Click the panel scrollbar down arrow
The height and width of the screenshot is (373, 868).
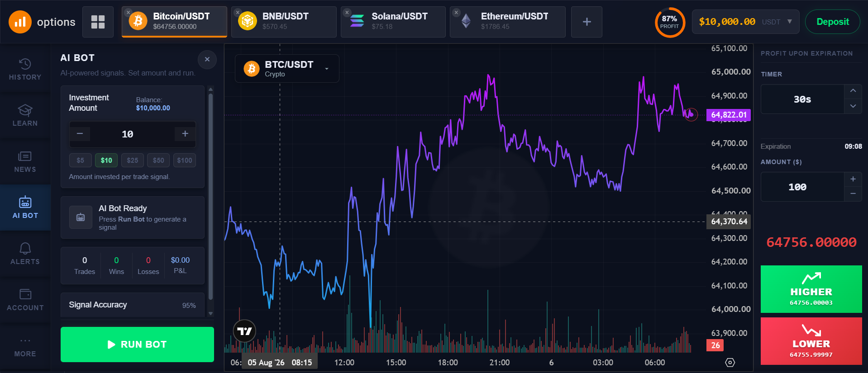[210, 313]
